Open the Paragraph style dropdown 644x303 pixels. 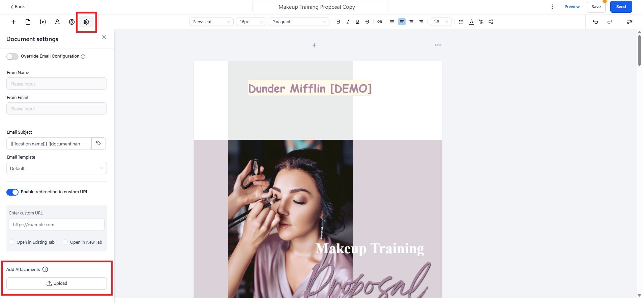[299, 22]
